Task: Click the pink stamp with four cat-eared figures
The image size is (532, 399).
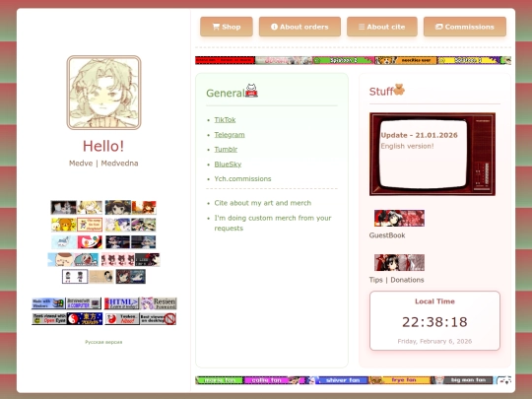Action: (118, 260)
